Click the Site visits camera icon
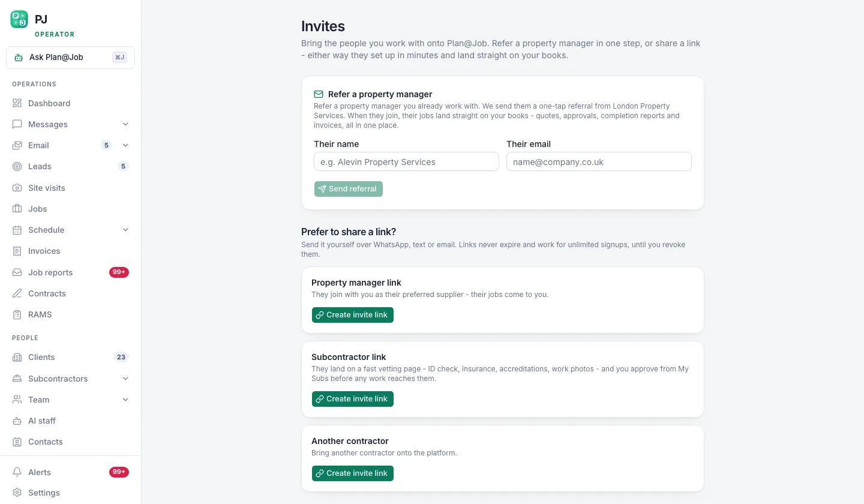Image resolution: width=864 pixels, height=504 pixels. tap(17, 188)
